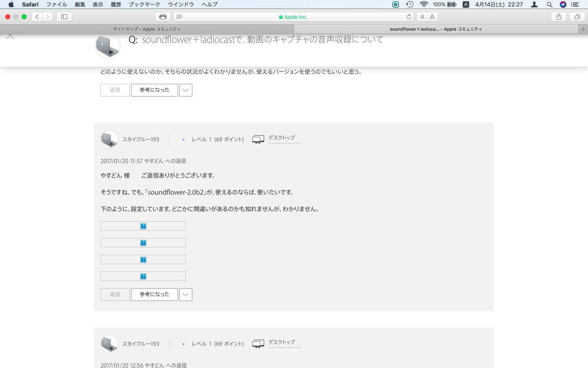The height and width of the screenshot is (368, 588).
Task: Open Spotlight search
Action: (x=550, y=4)
